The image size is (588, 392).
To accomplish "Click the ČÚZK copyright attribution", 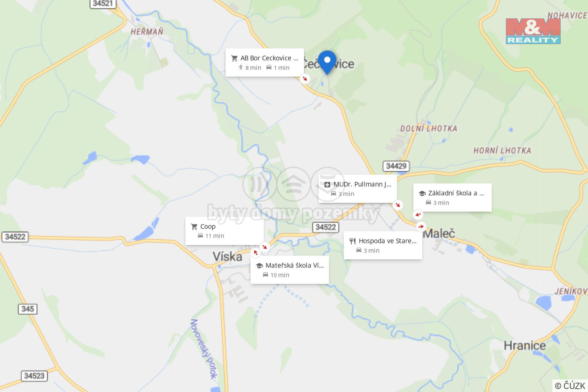I will (x=570, y=385).
